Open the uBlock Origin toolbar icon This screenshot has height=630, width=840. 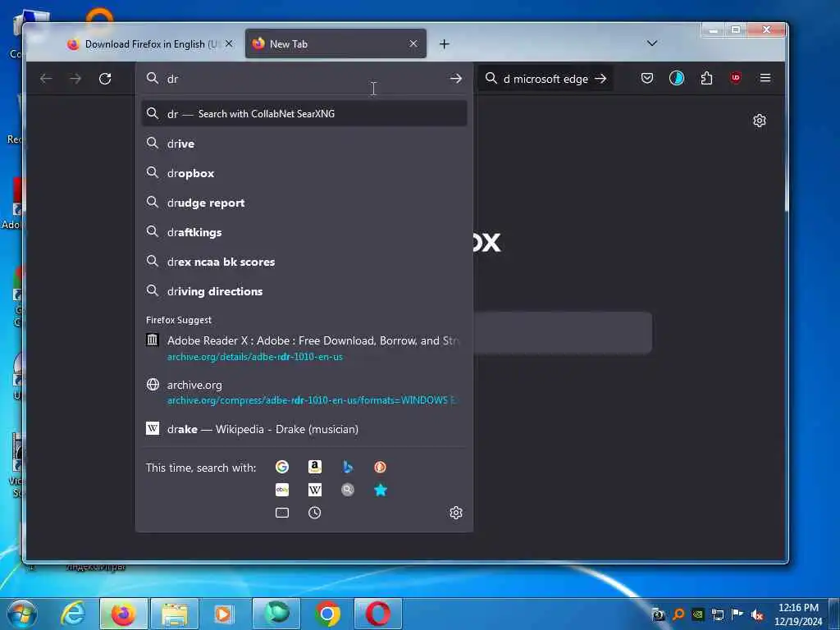pyautogui.click(x=736, y=78)
